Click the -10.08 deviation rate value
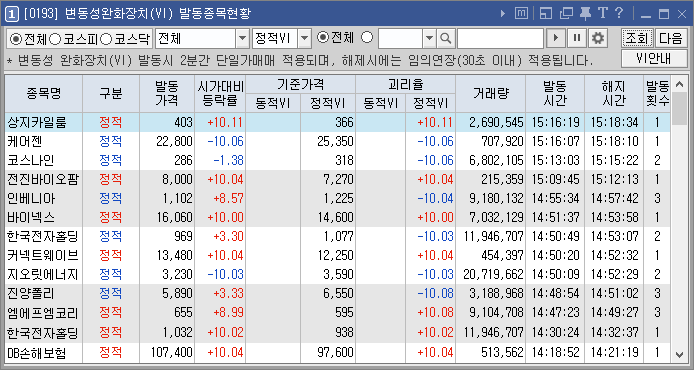 tap(436, 293)
